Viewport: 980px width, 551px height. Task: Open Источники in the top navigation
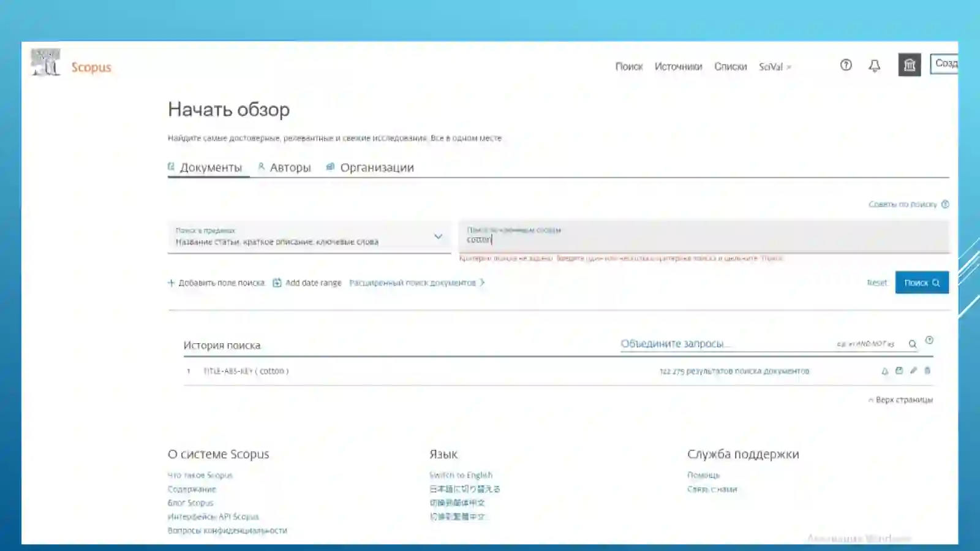click(x=678, y=67)
